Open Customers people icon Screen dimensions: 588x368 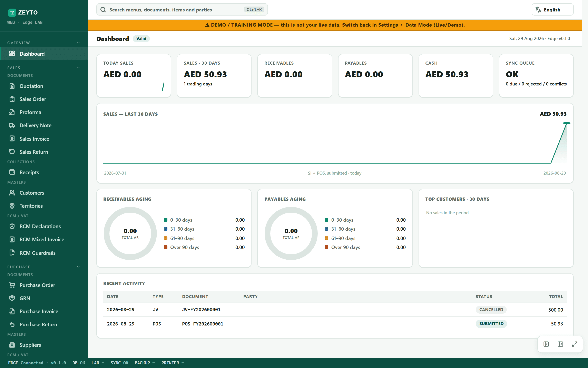(12, 193)
